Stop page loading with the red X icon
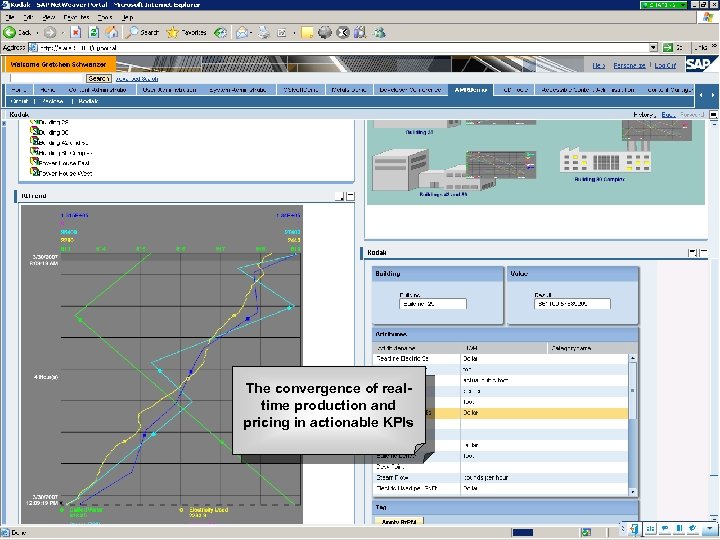The image size is (720, 540). [x=76, y=32]
